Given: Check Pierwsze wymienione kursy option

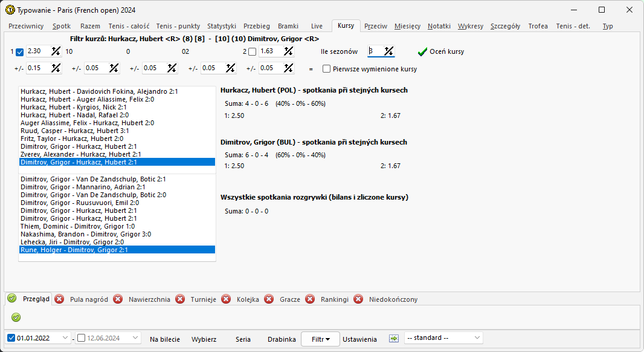Looking at the screenshot, I should (327, 69).
